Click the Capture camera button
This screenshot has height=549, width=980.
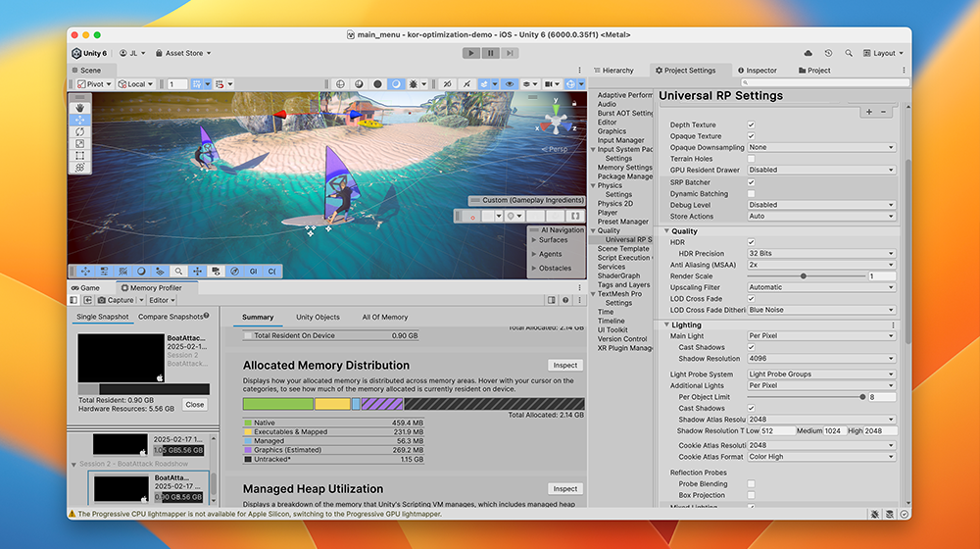pyautogui.click(x=116, y=300)
